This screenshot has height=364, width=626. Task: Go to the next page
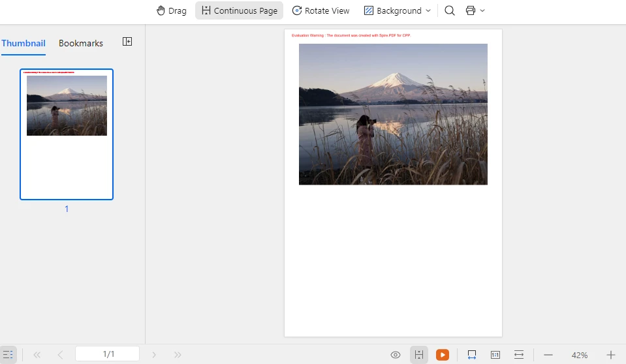(154, 355)
